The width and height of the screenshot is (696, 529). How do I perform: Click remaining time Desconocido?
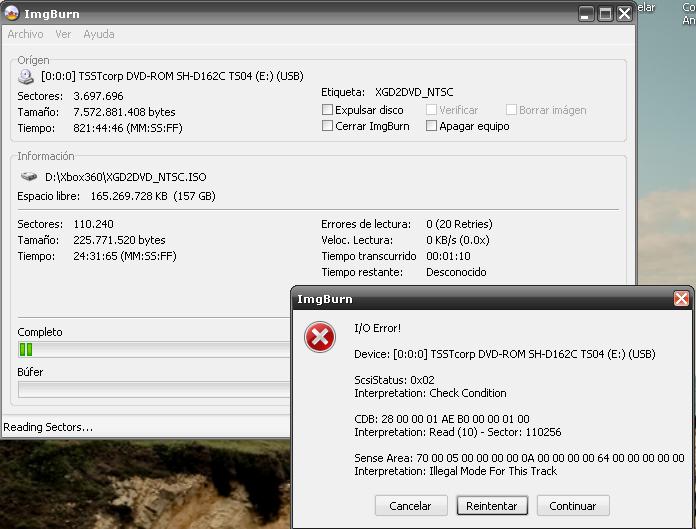[456, 272]
